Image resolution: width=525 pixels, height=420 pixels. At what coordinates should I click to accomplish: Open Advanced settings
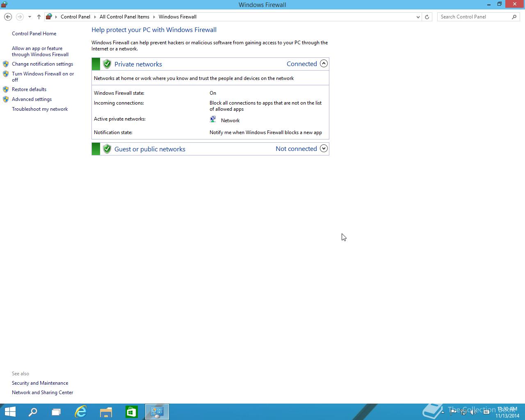(x=32, y=99)
